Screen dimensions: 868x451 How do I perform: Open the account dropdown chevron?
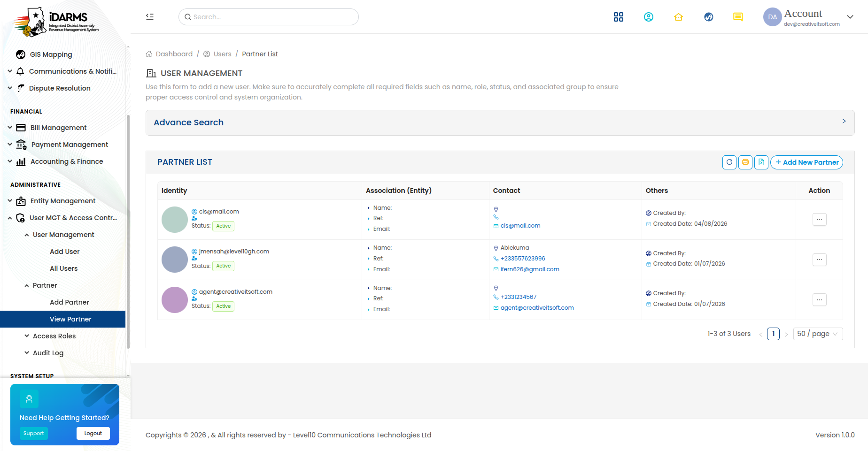point(850,17)
